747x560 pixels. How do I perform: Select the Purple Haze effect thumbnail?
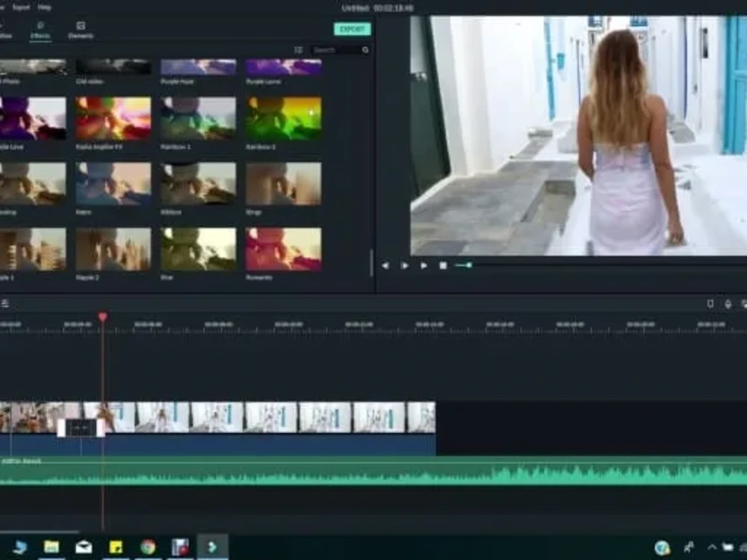[198, 66]
